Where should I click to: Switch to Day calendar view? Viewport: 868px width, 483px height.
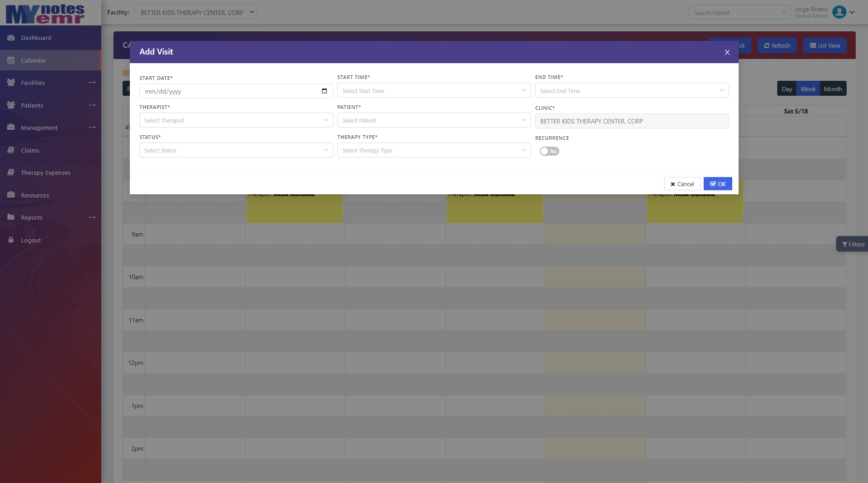tap(787, 89)
